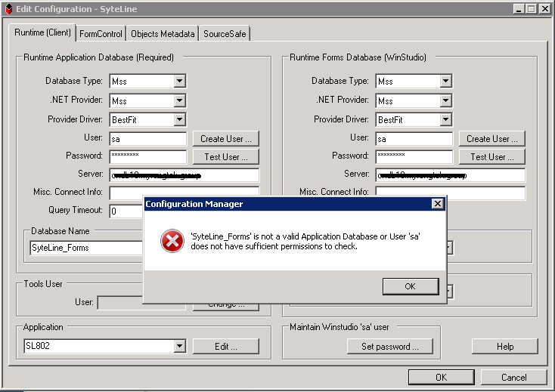Viewport: 555px width, 392px height.
Task: Click Create User for the Forms Database
Action: [x=492, y=139]
